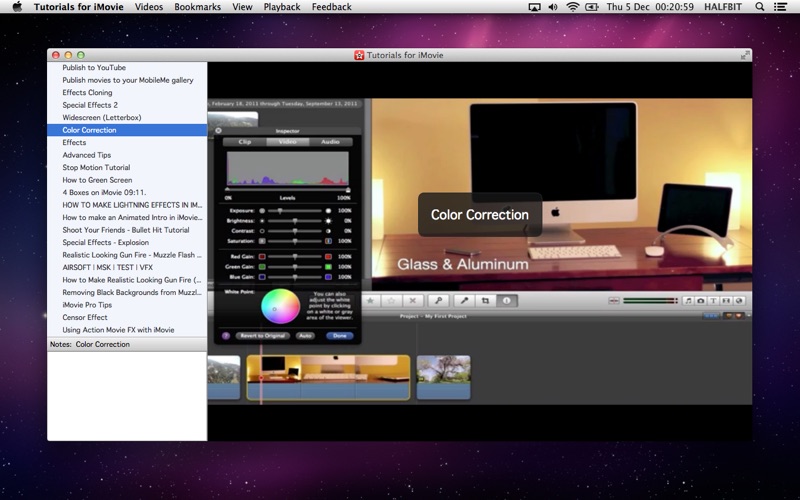Click the Brightness slider handle
This screenshot has height=500, width=800.
tap(295, 221)
